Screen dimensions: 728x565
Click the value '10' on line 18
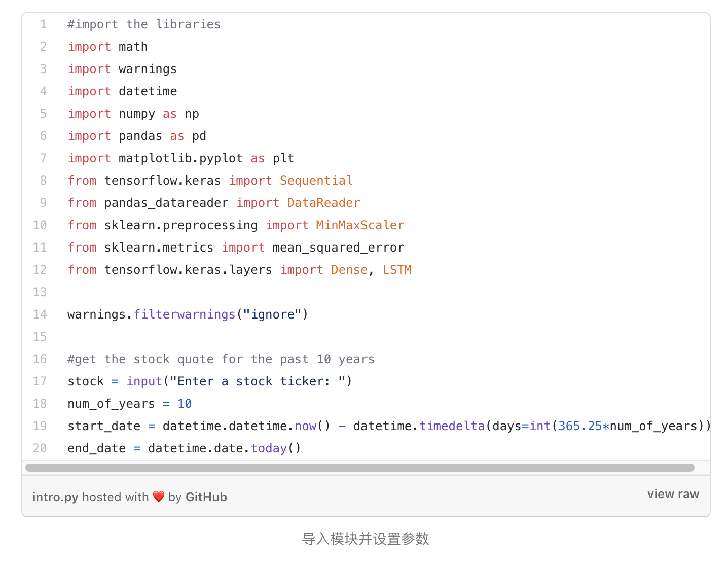click(185, 404)
